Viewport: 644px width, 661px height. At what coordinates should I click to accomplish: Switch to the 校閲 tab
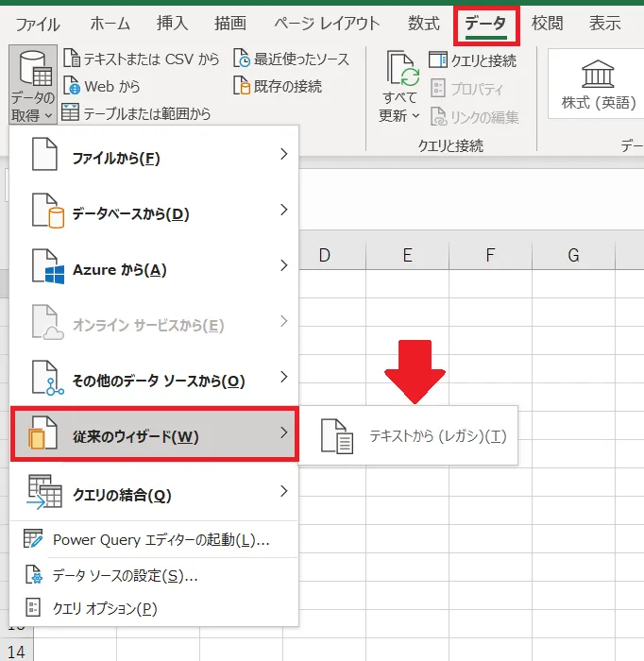547,24
